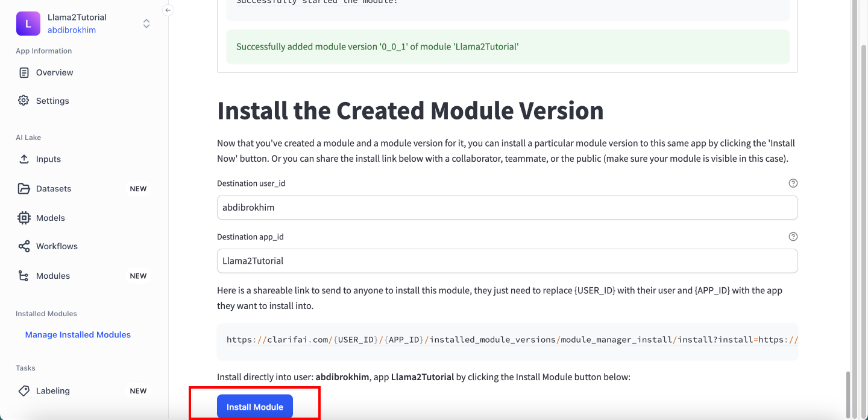
Task: Show help for Destination app_id field
Action: pyautogui.click(x=793, y=237)
